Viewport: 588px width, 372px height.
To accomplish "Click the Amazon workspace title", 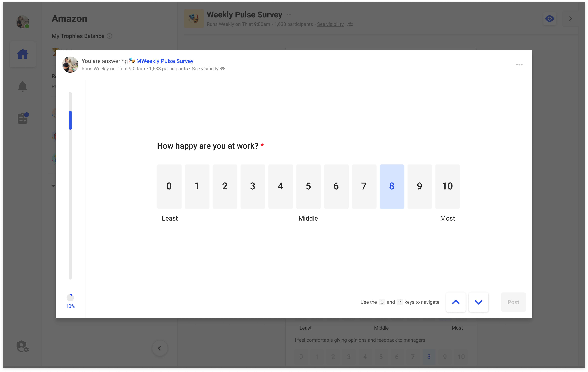I will tap(69, 19).
